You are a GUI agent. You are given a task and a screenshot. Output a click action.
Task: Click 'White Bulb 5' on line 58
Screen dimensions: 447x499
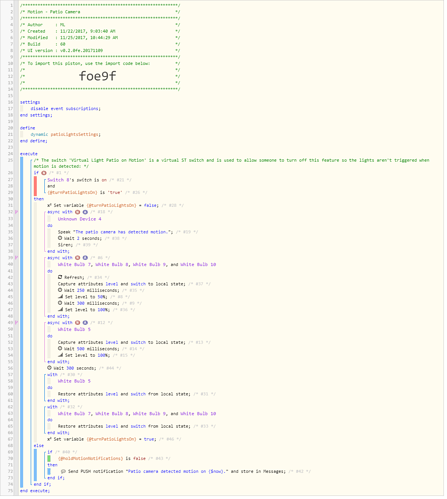tap(74, 382)
